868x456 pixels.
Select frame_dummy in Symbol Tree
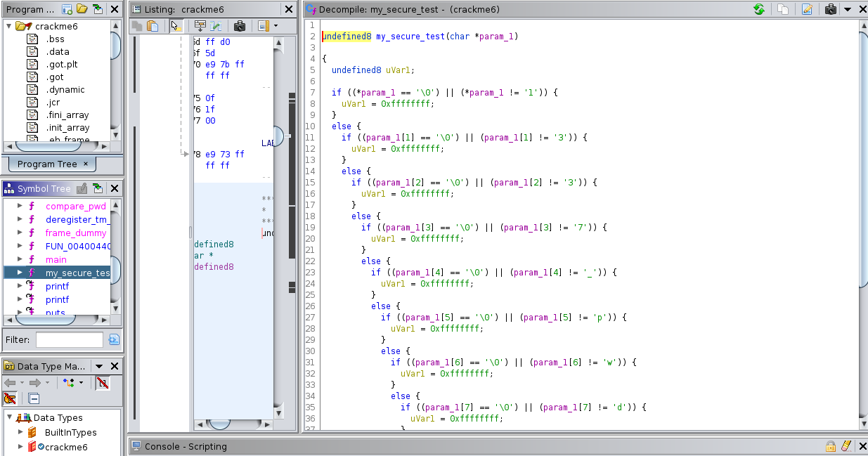pos(76,233)
